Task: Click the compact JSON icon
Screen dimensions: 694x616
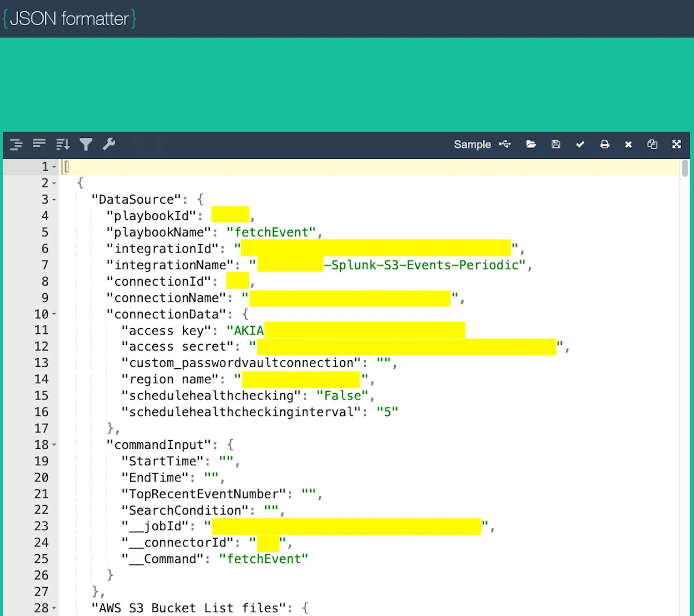Action: click(x=39, y=144)
